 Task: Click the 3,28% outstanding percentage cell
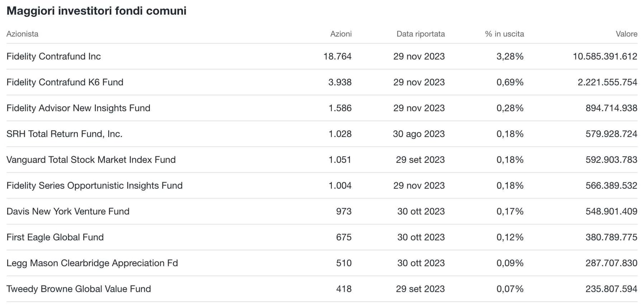tap(510, 56)
